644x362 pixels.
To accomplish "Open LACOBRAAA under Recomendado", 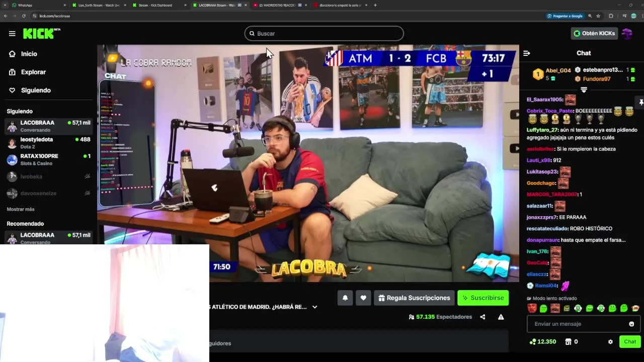I will click(x=48, y=238).
